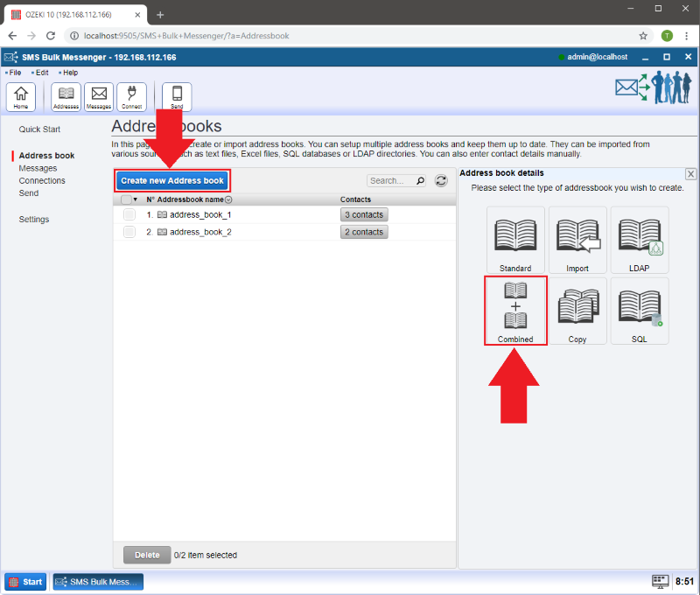Open the Addresses toolbar icon
The image size is (700, 595).
(x=66, y=96)
